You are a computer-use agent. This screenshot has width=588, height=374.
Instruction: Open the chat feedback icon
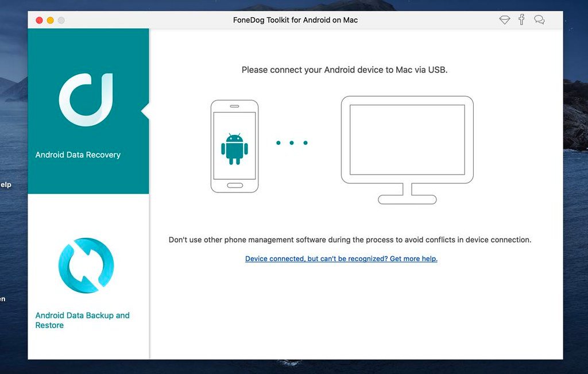539,20
